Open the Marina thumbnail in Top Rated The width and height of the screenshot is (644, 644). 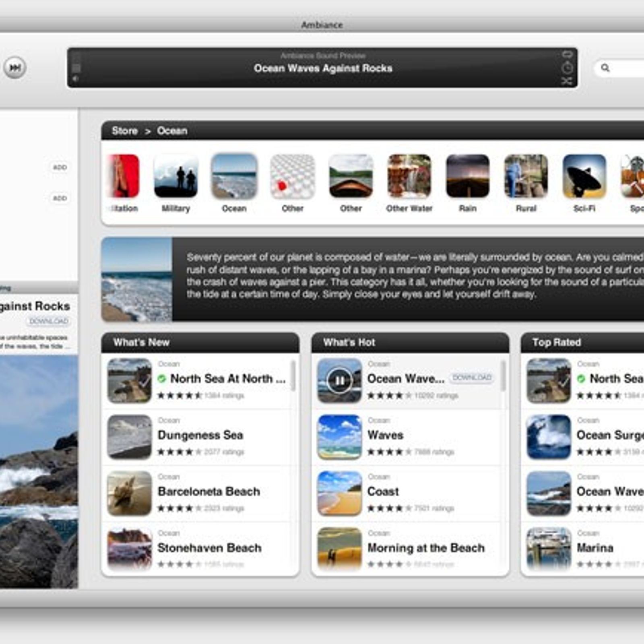[549, 548]
